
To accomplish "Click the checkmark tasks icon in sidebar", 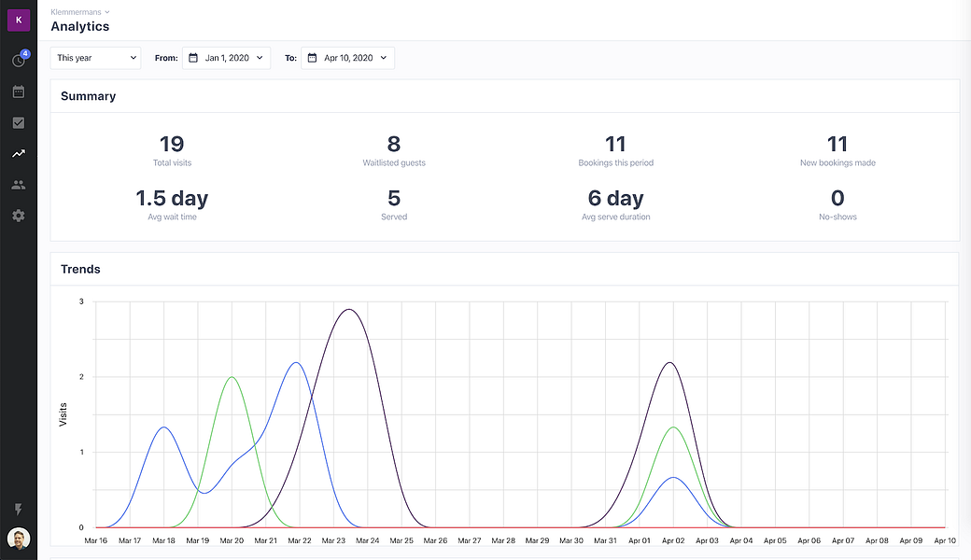I will point(18,122).
